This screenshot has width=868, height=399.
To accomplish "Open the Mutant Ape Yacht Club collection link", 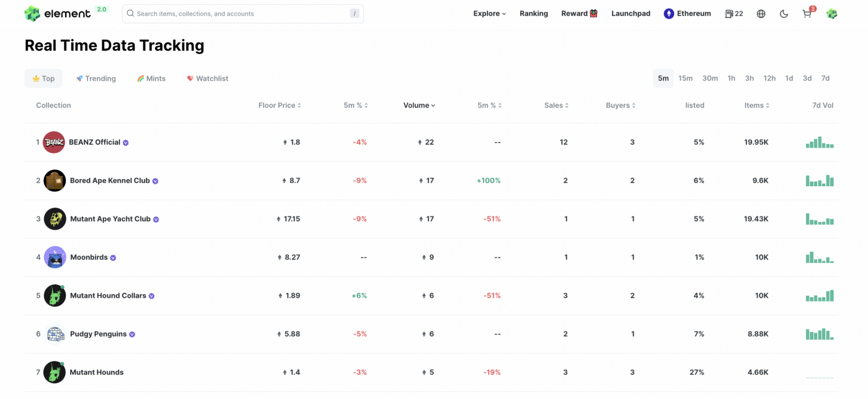I will pyautogui.click(x=110, y=219).
